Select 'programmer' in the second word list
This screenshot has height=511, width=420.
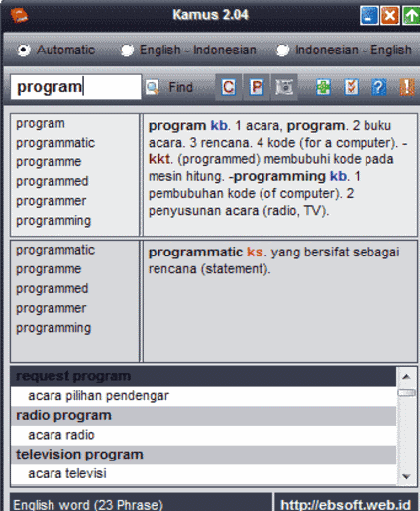(52, 308)
